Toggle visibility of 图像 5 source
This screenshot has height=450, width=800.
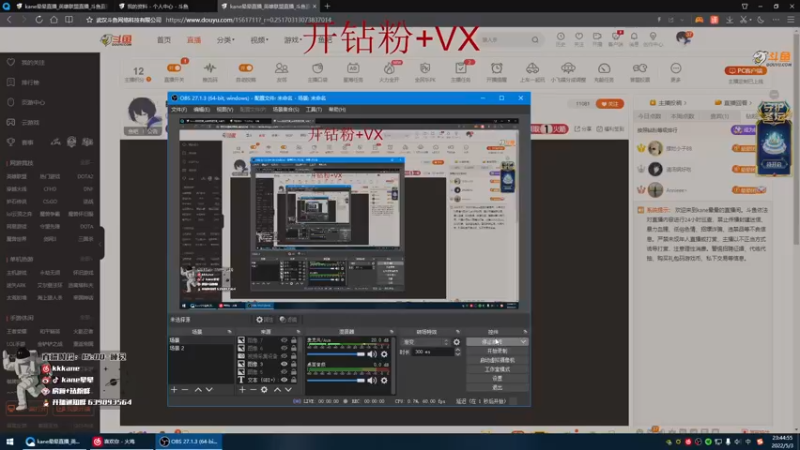(x=284, y=372)
